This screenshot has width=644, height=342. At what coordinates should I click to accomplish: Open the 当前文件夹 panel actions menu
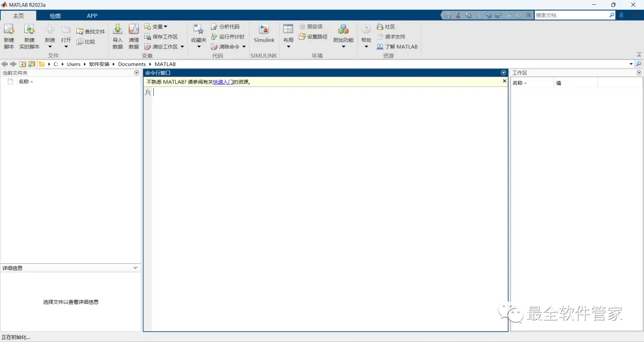(137, 73)
